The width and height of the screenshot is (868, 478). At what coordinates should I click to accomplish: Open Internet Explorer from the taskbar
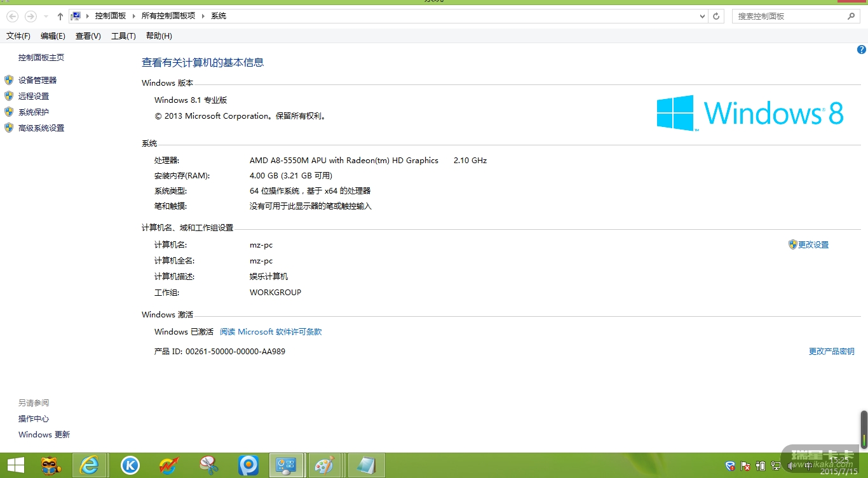(x=90, y=465)
